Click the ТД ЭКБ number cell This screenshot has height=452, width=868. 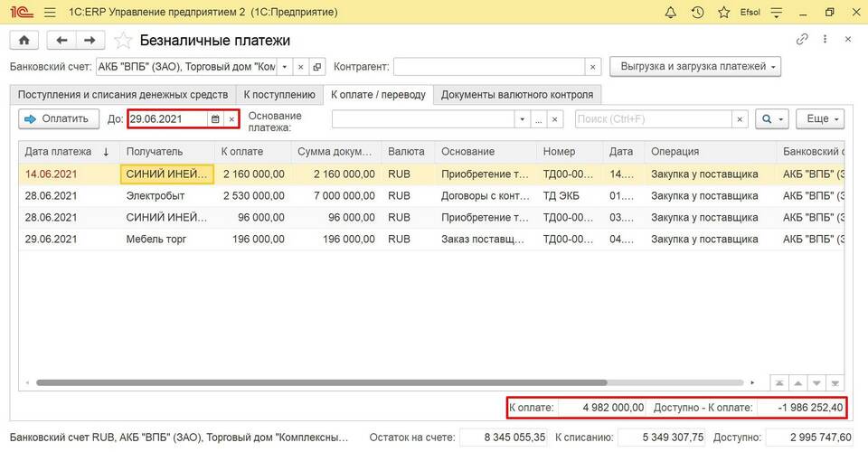coord(570,196)
